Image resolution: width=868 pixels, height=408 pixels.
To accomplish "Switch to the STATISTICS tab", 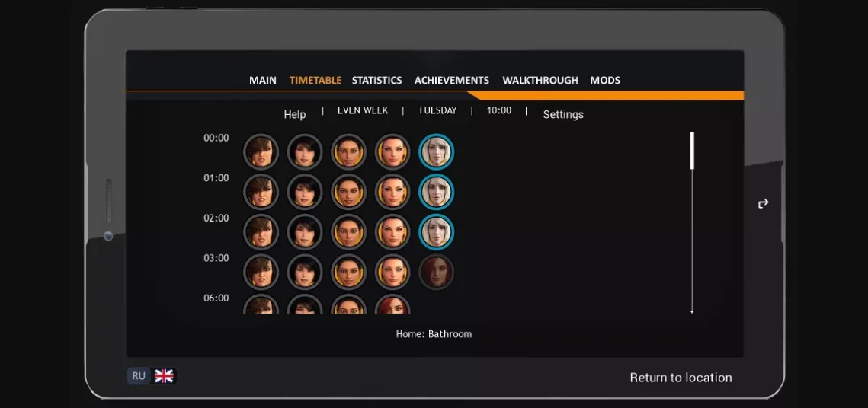I will point(376,80).
